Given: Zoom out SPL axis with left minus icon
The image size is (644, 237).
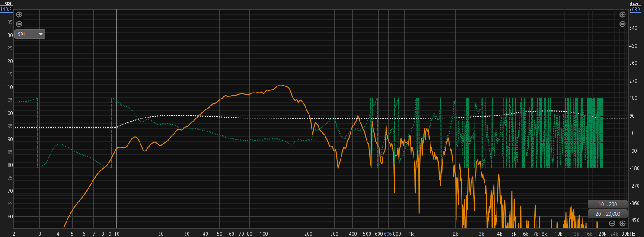Looking at the screenshot, I should [19, 24].
